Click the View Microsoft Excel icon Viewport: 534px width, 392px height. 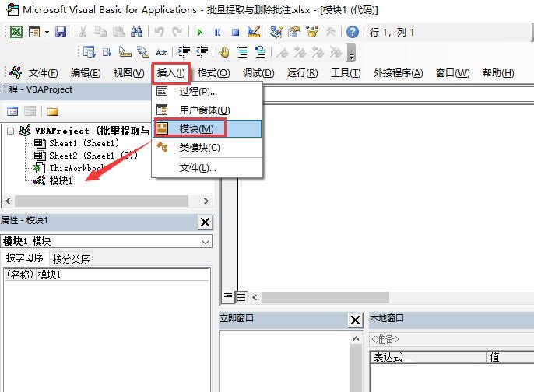coord(16,32)
